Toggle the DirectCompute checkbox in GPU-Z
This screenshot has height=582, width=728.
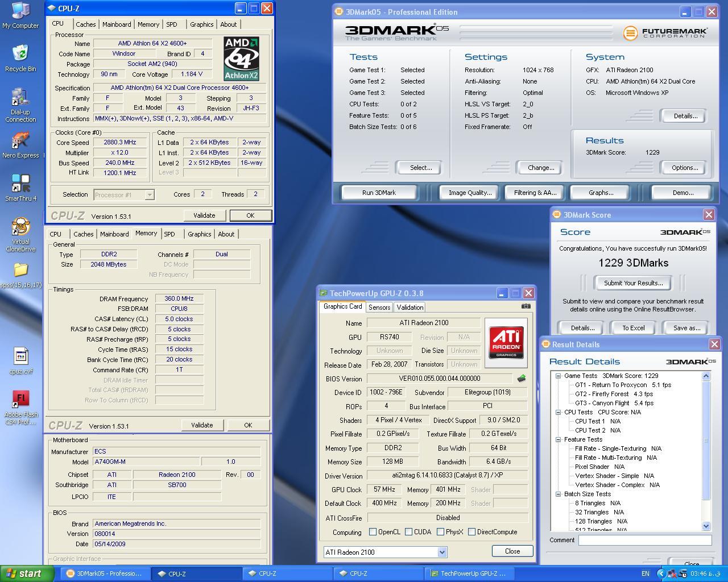[x=471, y=532]
